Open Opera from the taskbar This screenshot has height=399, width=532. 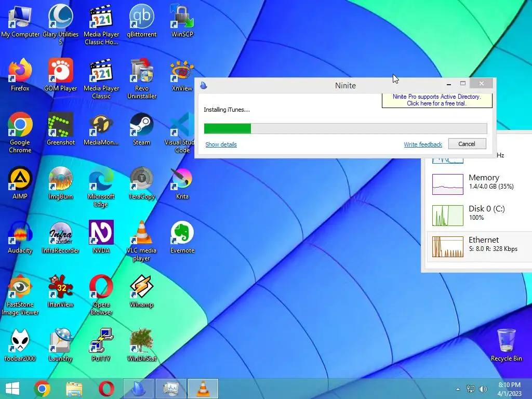coord(106,389)
